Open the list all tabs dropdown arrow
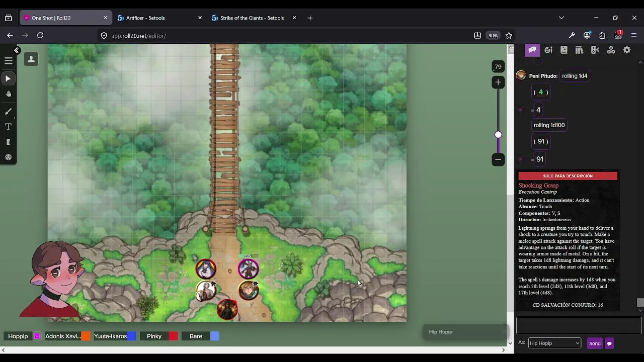The height and width of the screenshot is (362, 644). point(561,18)
